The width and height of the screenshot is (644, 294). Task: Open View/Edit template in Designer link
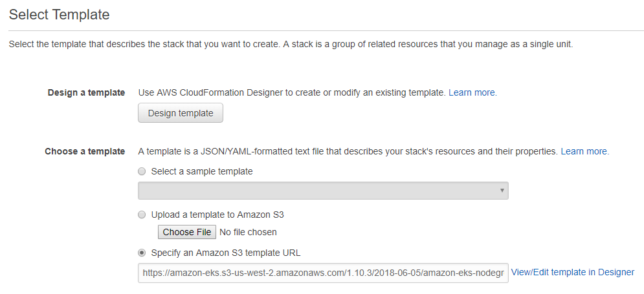573,272
